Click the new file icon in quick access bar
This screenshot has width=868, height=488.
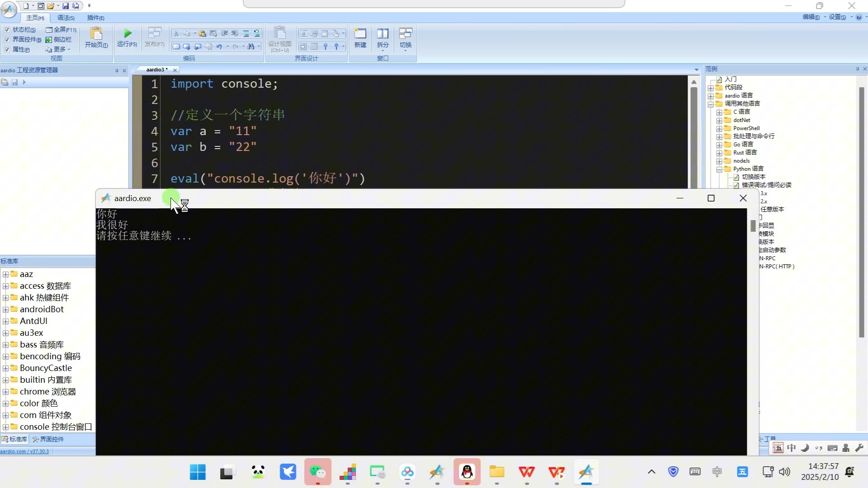coord(26,6)
